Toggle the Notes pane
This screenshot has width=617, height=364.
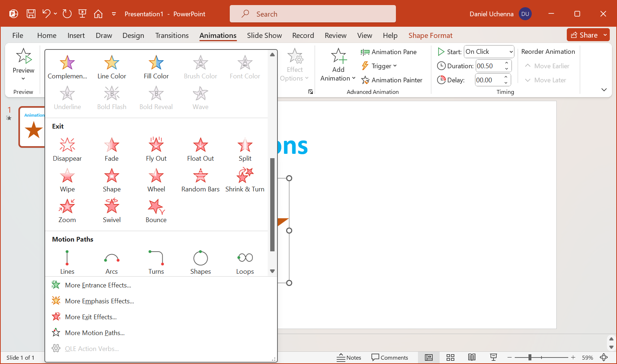pos(349,357)
